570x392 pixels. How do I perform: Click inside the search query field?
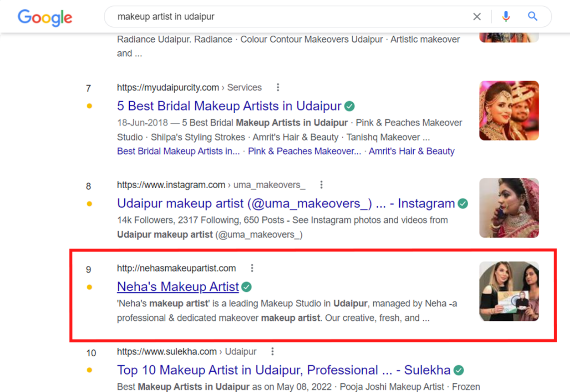[285, 17]
